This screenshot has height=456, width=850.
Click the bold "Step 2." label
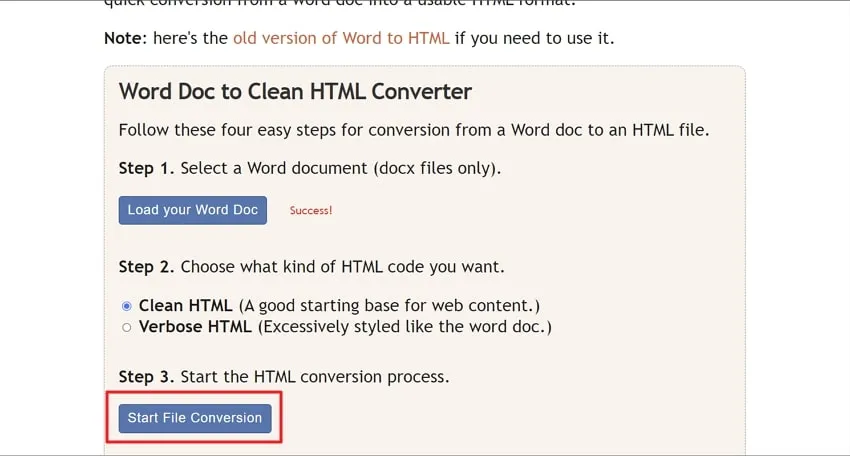(x=147, y=267)
